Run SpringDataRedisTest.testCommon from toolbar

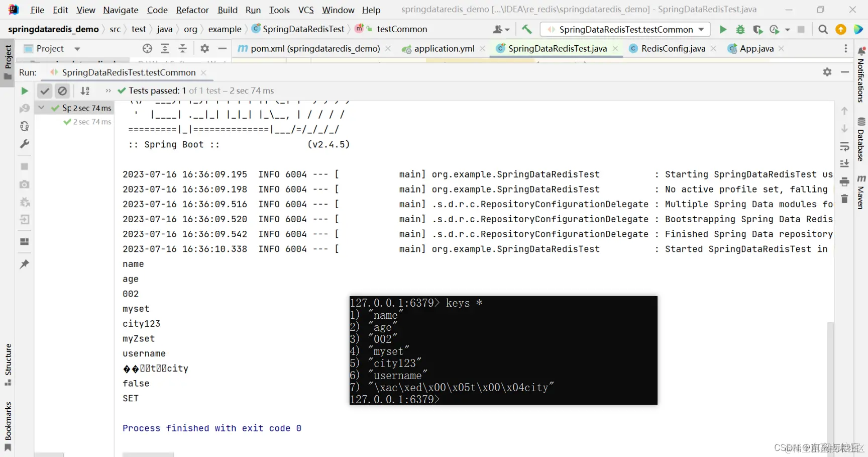[x=723, y=30]
